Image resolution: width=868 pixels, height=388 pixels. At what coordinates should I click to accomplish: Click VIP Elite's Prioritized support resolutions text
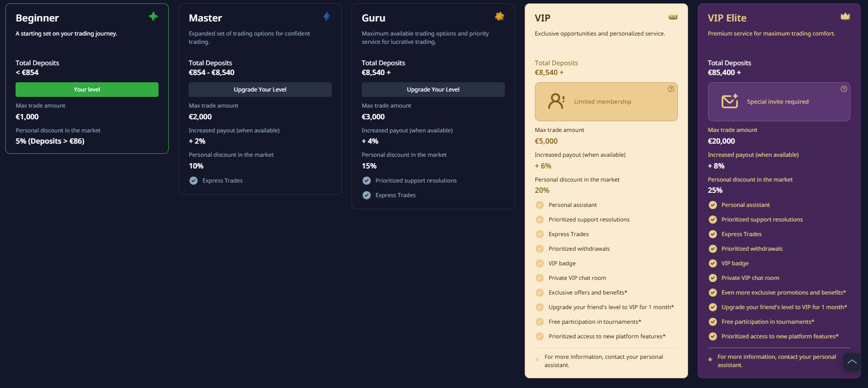[762, 220]
